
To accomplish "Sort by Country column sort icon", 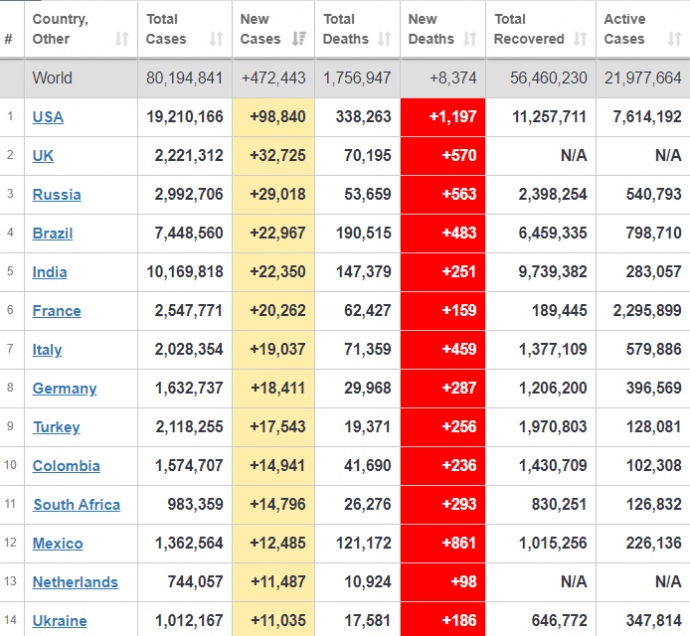I will click(x=122, y=39).
